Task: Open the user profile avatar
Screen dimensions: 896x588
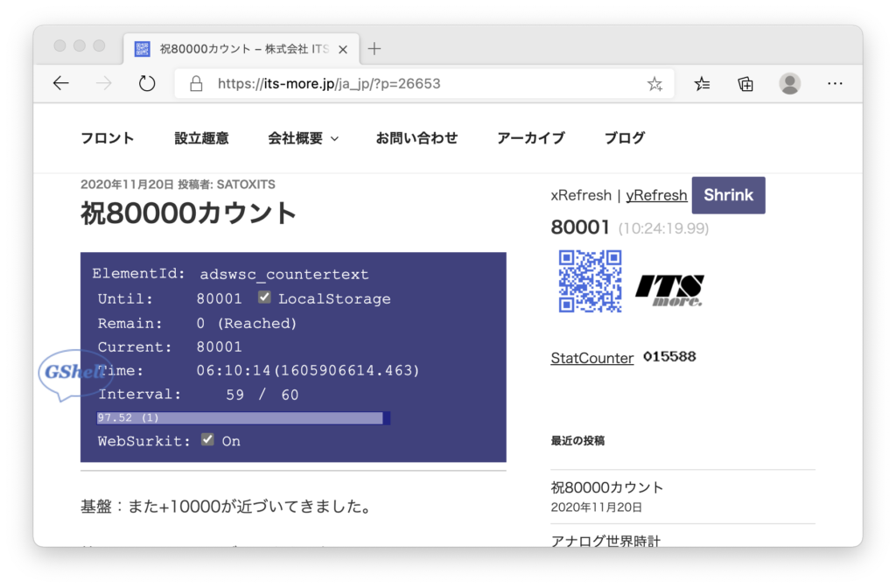Action: tap(790, 84)
